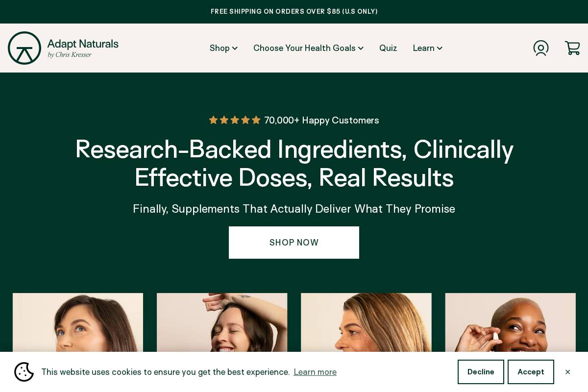The image size is (588, 392).
Task: Open the Learn more cookie link
Action: click(315, 372)
